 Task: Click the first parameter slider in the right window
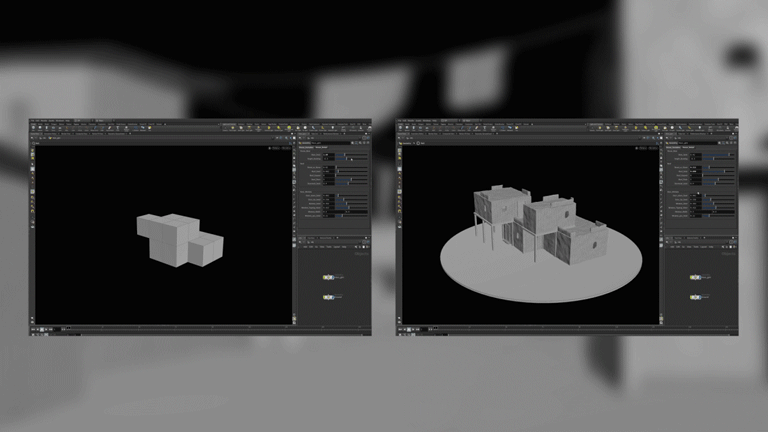(714, 156)
